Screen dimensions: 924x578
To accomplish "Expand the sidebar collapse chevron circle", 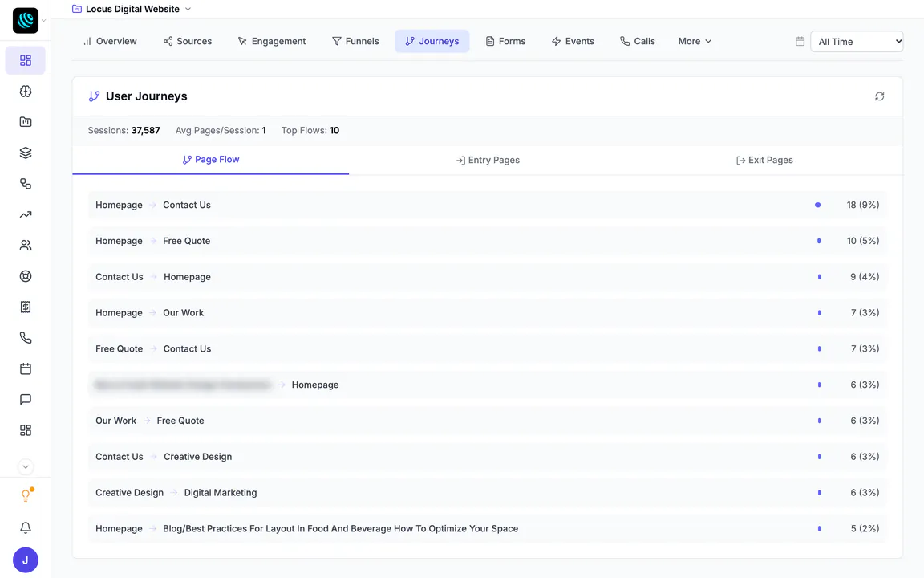I will [26, 466].
